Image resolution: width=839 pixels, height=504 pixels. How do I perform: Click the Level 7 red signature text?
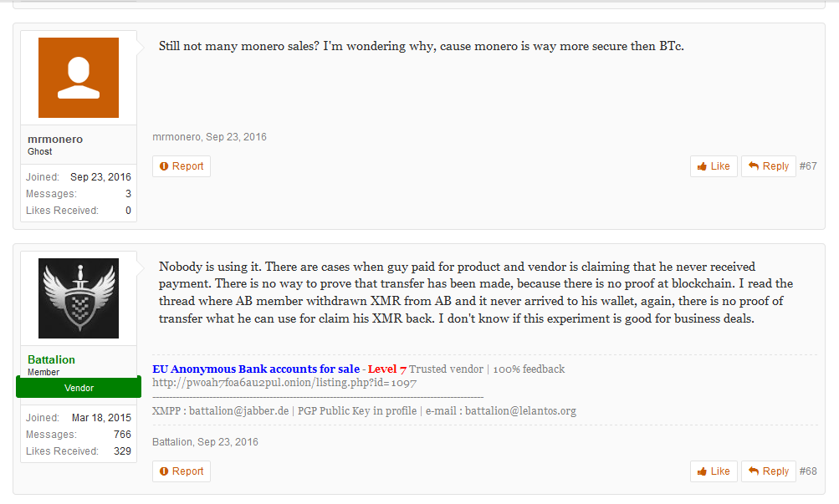coord(386,369)
